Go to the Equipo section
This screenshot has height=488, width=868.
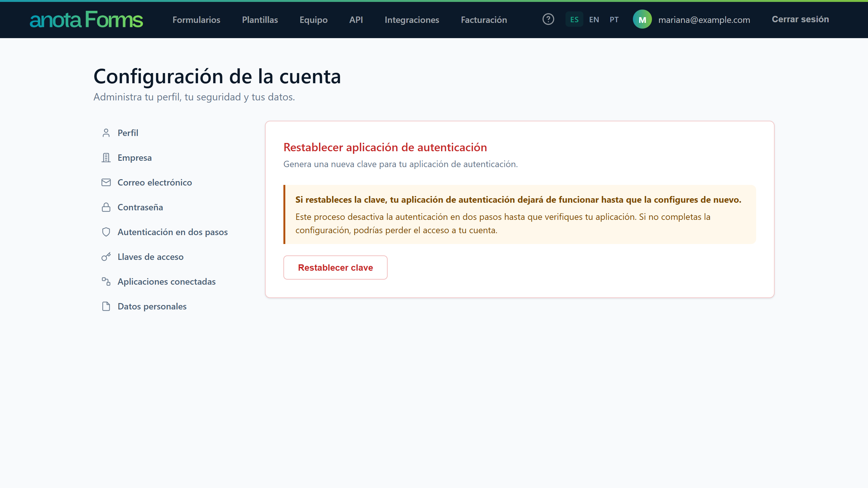[313, 20]
